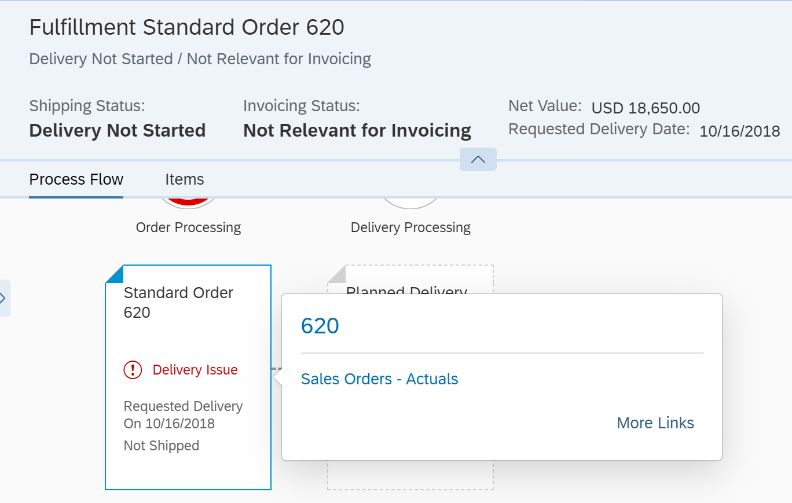792x503 pixels.
Task: Select the Process Flow tab
Action: click(x=76, y=179)
